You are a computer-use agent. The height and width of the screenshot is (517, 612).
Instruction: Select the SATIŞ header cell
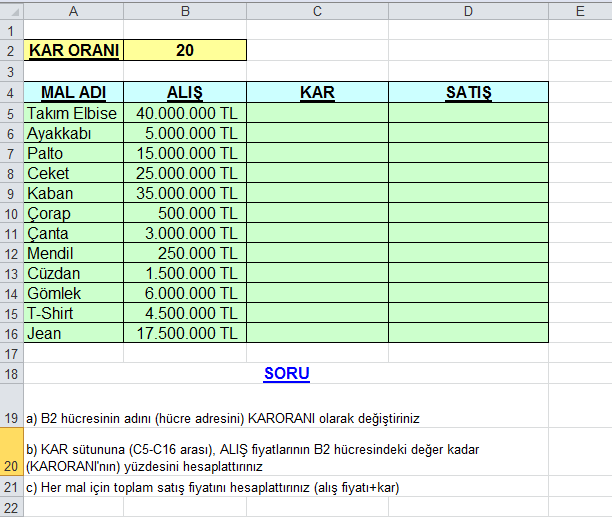point(469,92)
